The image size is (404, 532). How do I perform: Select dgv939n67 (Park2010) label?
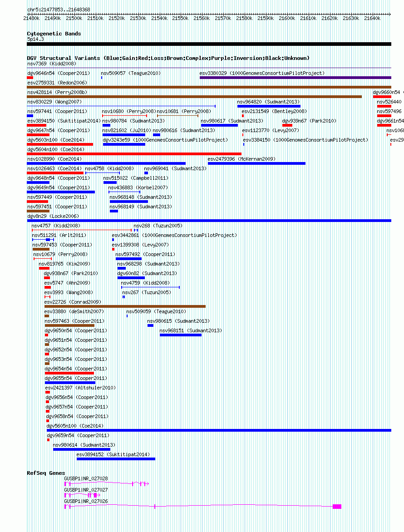[310, 121]
